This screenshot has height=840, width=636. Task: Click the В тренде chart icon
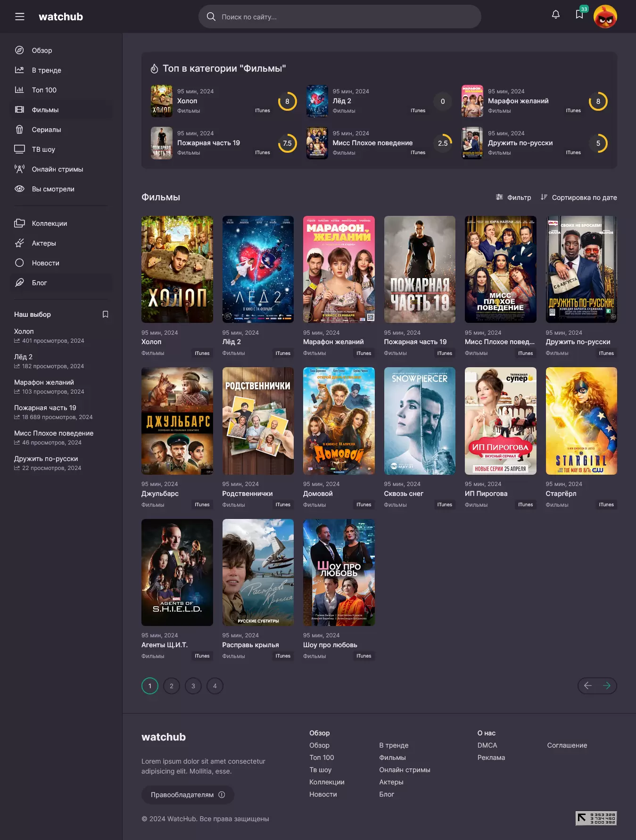[19, 70]
